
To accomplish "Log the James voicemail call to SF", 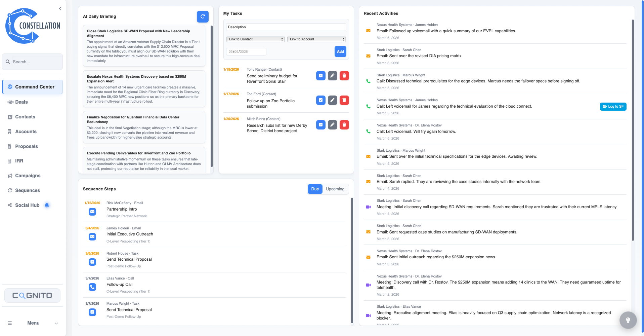I will click(x=613, y=106).
